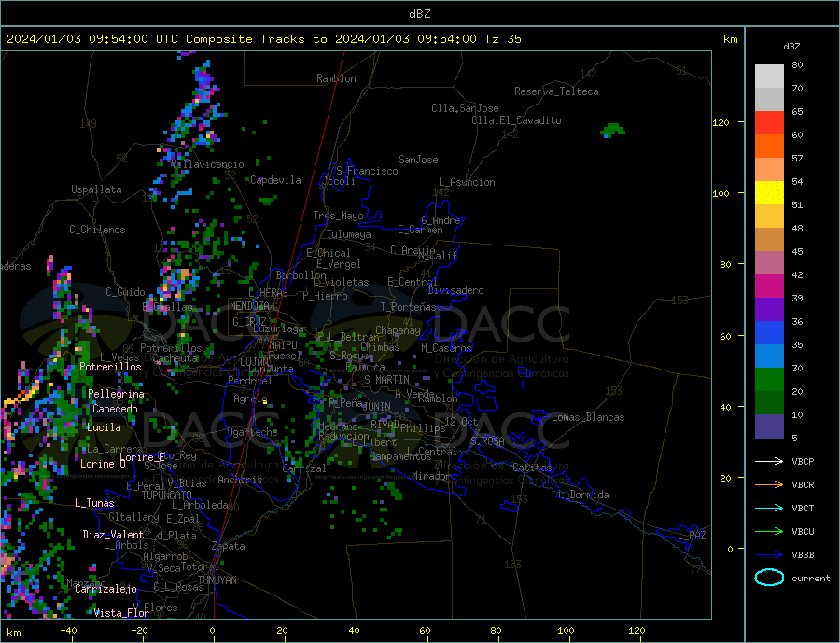This screenshot has width=840, height=643.
Task: Choose the brown 45-48 dBZ swatch
Action: (769, 240)
